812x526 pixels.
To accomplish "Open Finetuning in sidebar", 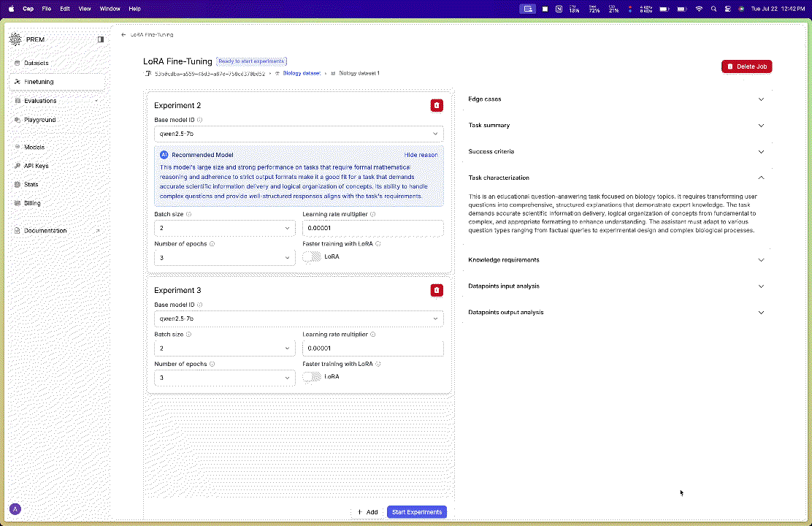I will [57, 82].
